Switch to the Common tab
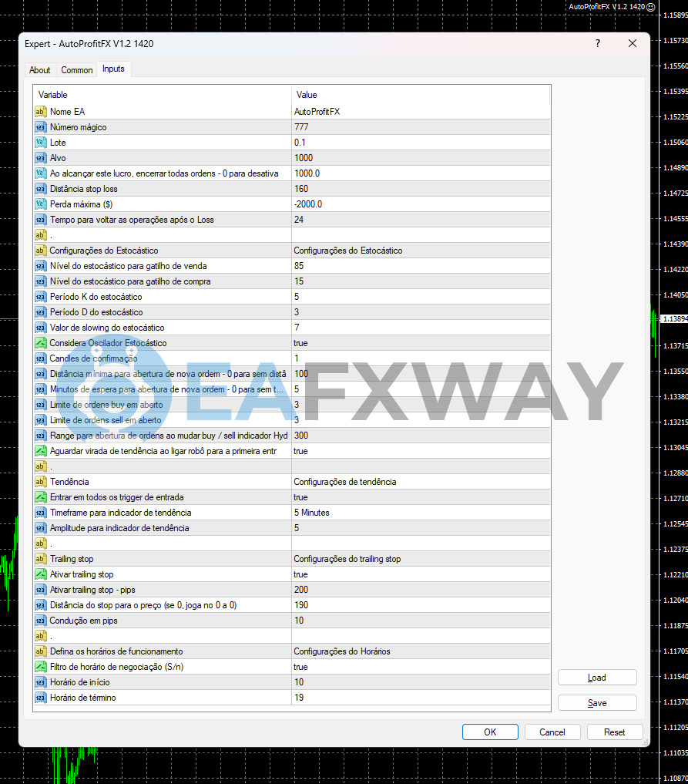This screenshot has height=784, width=688. [x=77, y=70]
